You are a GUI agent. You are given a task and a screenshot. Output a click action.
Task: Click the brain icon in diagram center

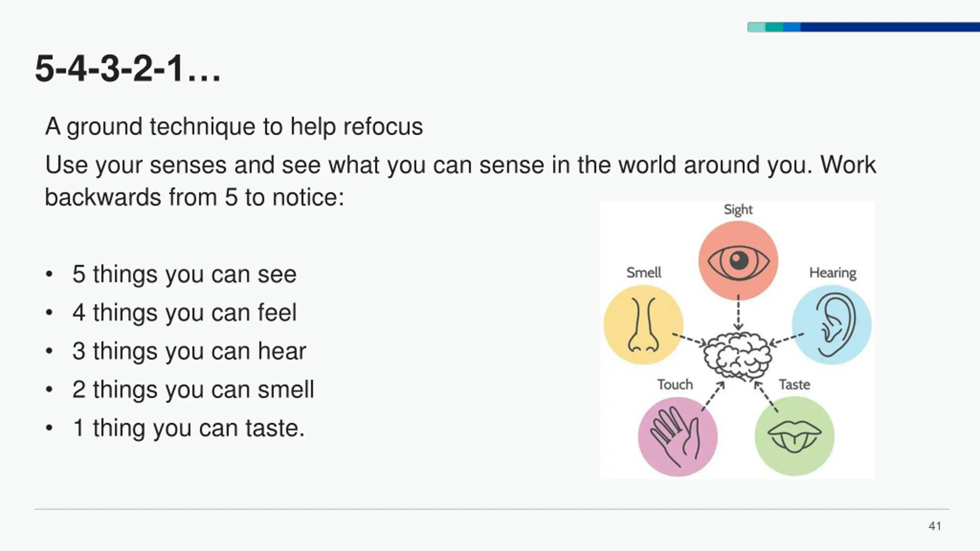pyautogui.click(x=737, y=355)
